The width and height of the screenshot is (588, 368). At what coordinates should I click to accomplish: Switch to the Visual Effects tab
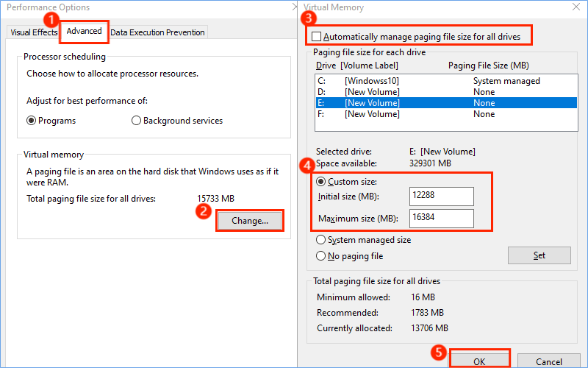tap(34, 32)
